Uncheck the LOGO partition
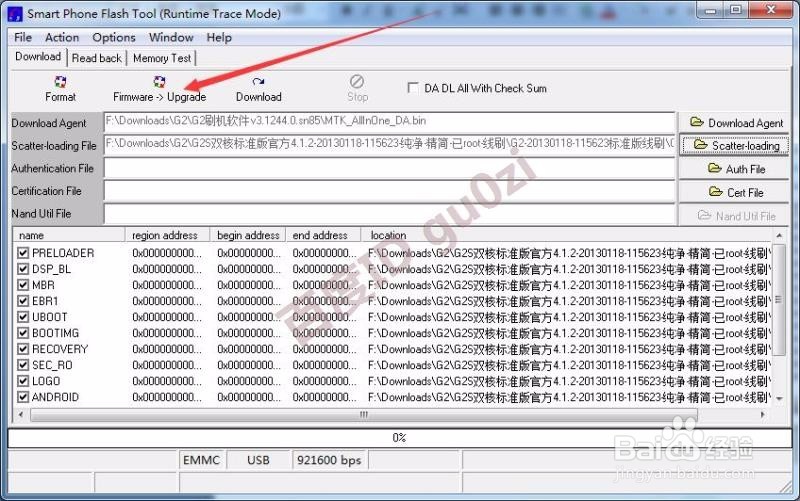The image size is (800, 501). coord(22,381)
